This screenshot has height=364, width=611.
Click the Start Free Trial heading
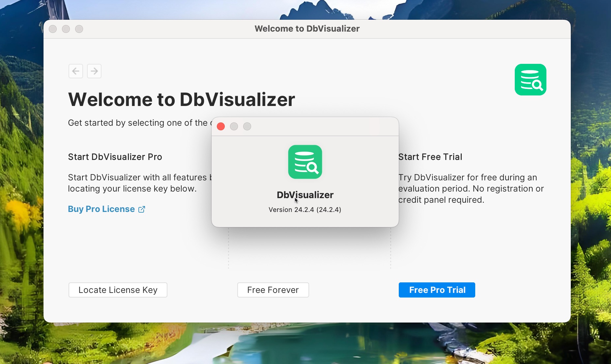[430, 157]
